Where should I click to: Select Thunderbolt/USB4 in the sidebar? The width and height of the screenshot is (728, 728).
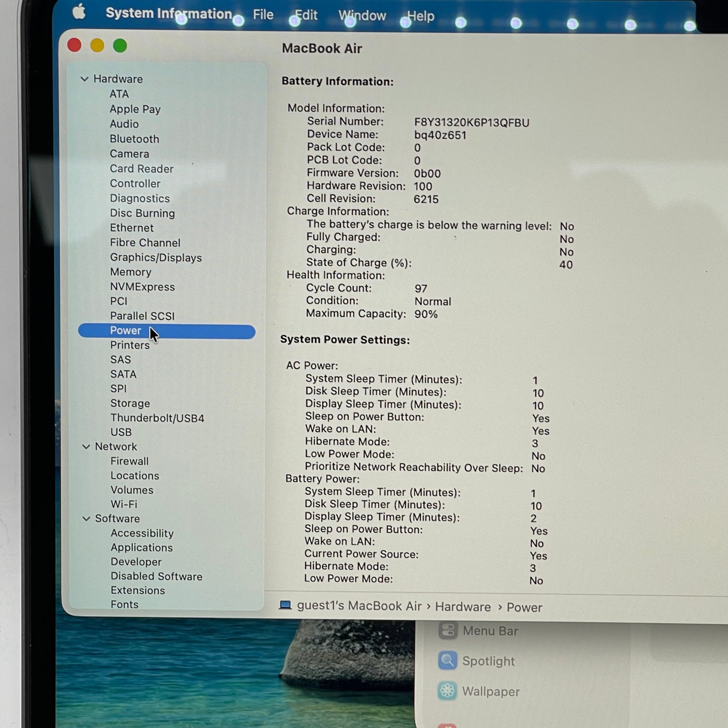pyautogui.click(x=157, y=418)
